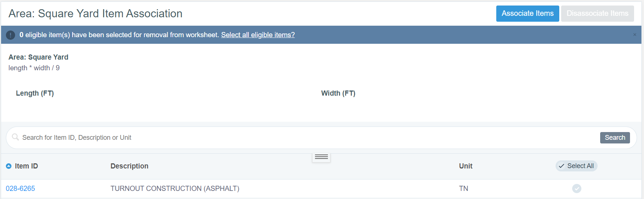Click the TN unit cell

coord(463,189)
